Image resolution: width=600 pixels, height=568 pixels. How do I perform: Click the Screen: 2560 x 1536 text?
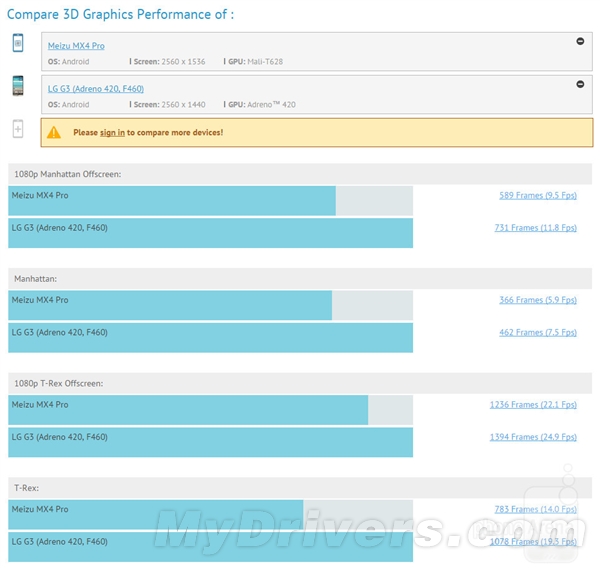click(170, 62)
